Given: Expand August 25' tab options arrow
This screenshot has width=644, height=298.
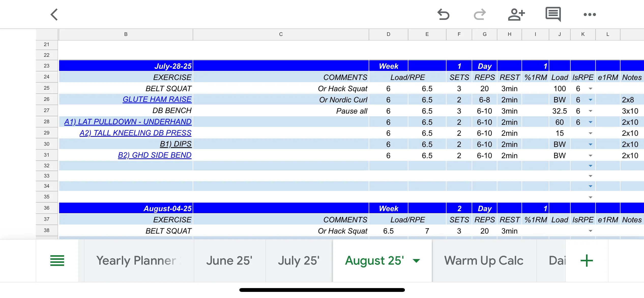Looking at the screenshot, I should tap(416, 261).
